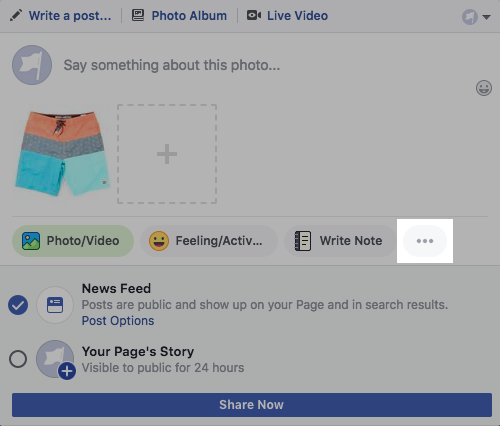Click the Photo/Video button
This screenshot has height=426, width=500.
(73, 241)
